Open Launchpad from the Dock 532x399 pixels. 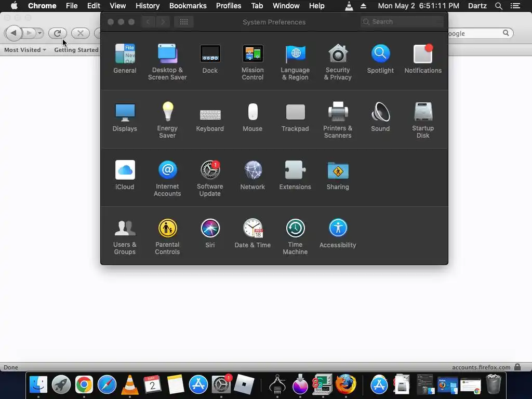61,385
